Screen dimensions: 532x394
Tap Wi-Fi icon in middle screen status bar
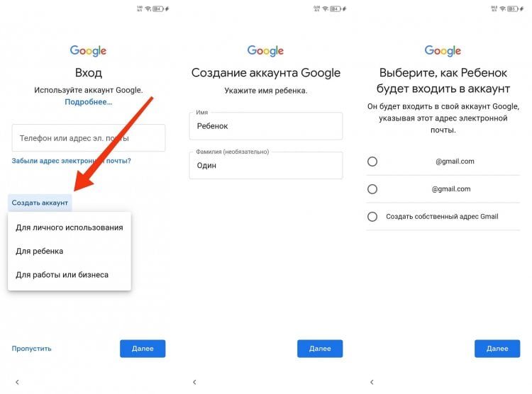(x=325, y=9)
